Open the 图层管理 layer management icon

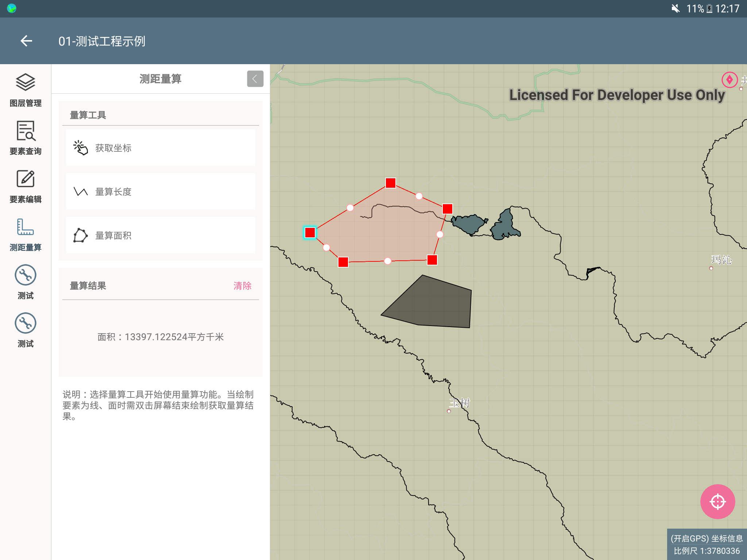click(x=25, y=82)
